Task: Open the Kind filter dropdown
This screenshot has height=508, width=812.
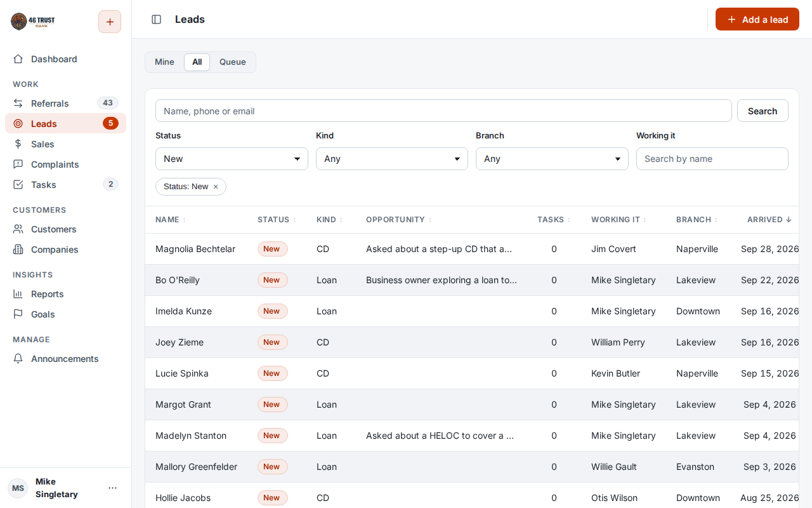Action: [x=392, y=159]
